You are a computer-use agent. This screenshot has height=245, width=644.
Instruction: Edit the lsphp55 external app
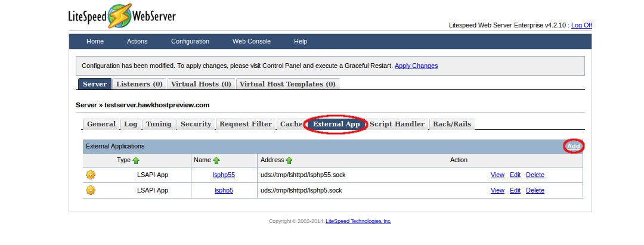click(x=515, y=175)
